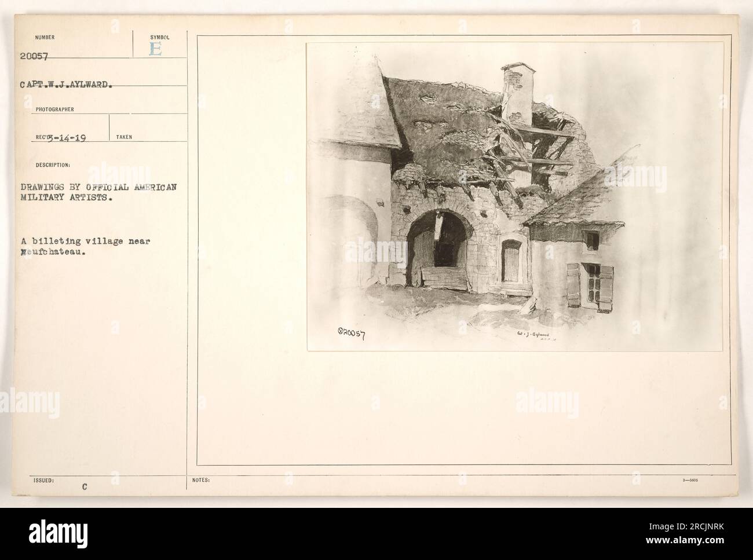The height and width of the screenshot is (560, 753).
Task: Click the drawing of the ruined building
Action: coord(515,196)
